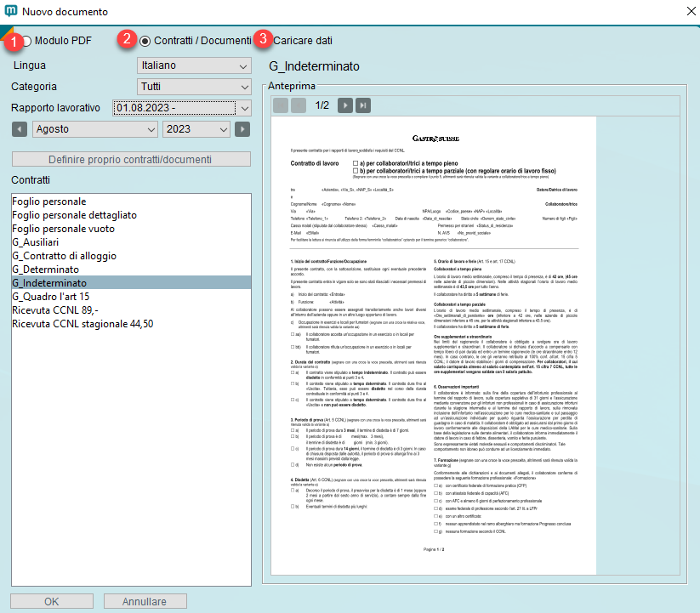Click the disabled first-page preview button
700x613 pixels.
coord(281,105)
